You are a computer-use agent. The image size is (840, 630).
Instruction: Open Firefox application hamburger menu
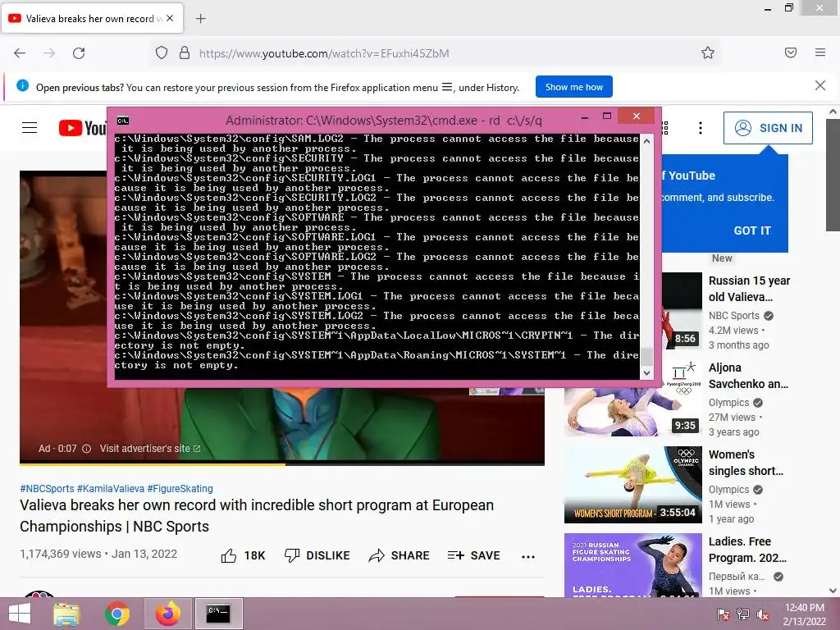[x=820, y=52]
